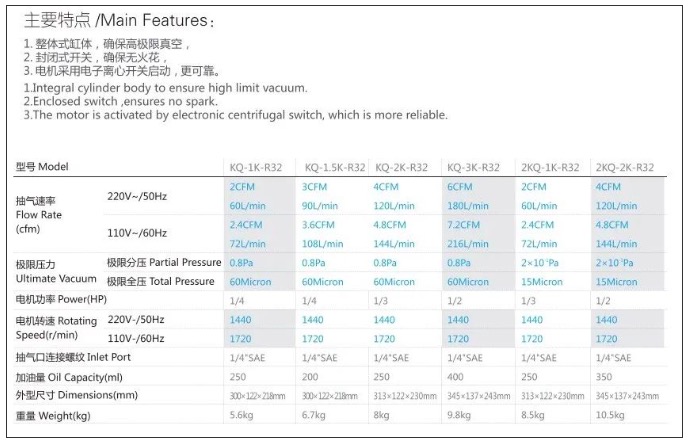The image size is (689, 443).
Task: Select the 2KQ-1K-R32 model header
Action: coord(550,167)
